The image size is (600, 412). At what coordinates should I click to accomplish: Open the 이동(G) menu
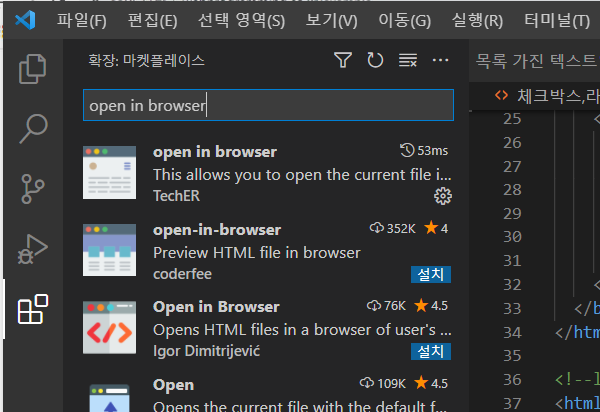coord(404,20)
